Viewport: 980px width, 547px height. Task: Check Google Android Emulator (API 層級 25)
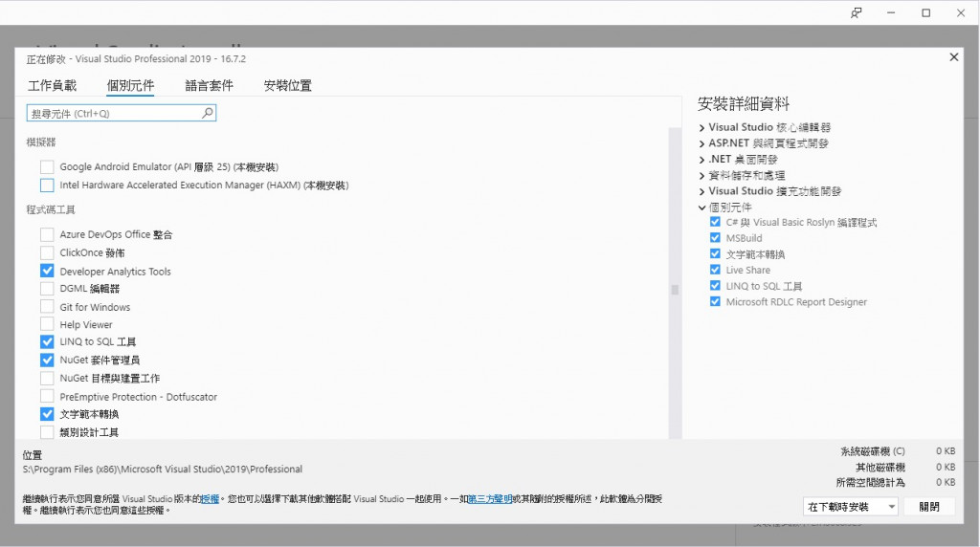[47, 166]
